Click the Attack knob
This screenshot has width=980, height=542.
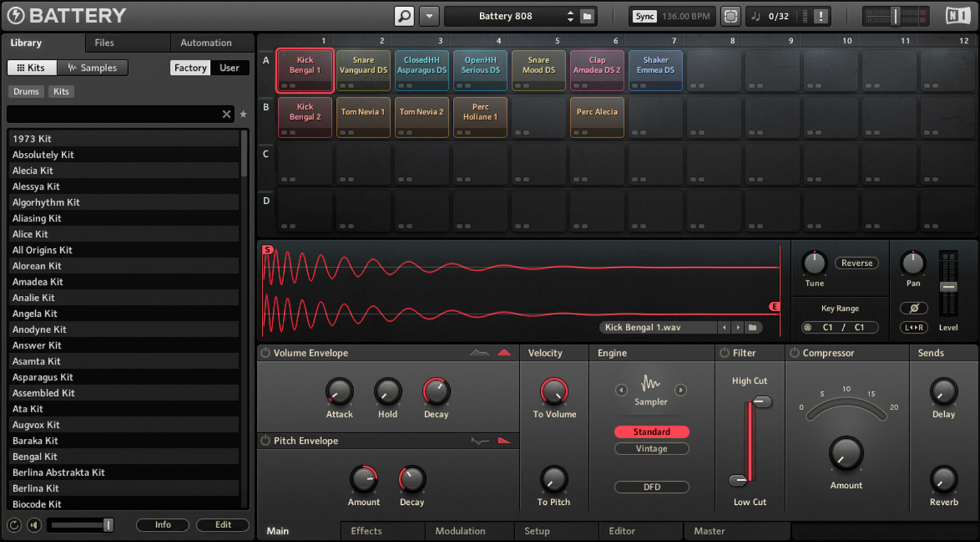pos(339,392)
